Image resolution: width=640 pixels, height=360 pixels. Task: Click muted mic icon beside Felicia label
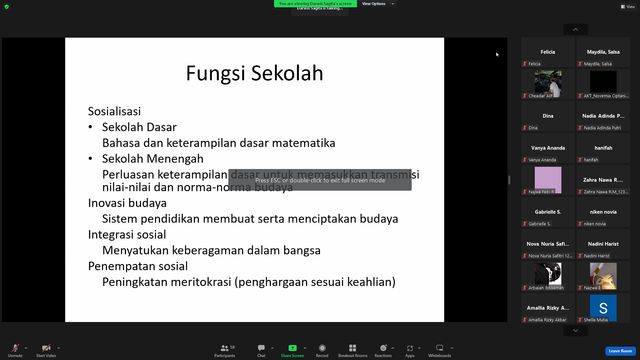click(525, 64)
